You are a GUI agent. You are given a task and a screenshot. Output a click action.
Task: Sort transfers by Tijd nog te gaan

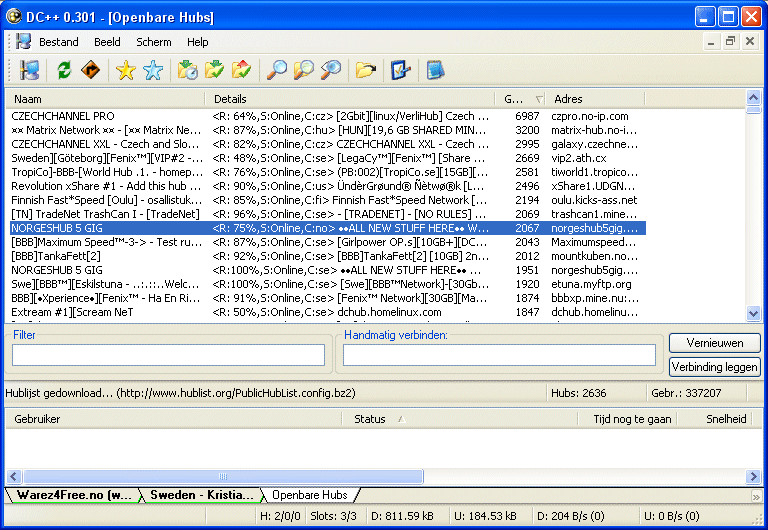tap(628, 419)
